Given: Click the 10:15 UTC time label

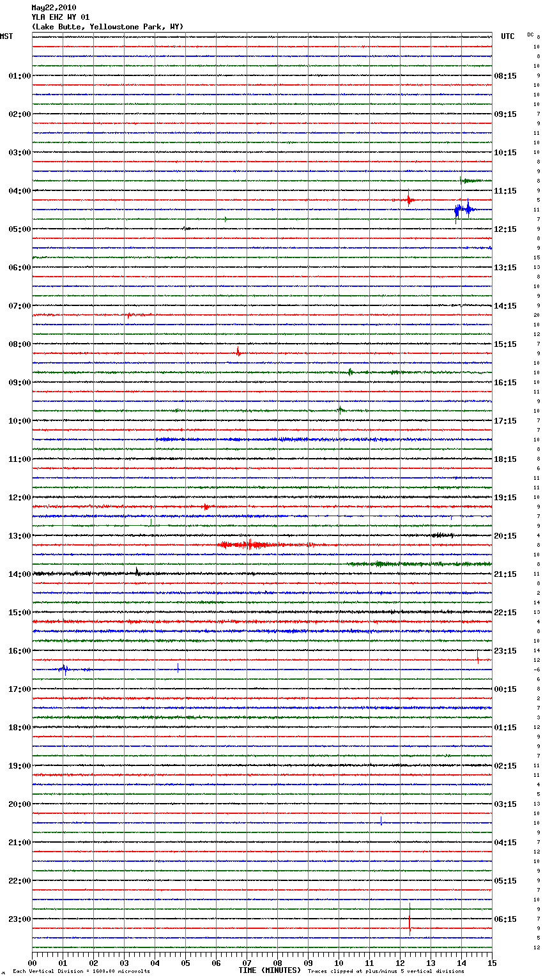Looking at the screenshot, I should pyautogui.click(x=505, y=153).
